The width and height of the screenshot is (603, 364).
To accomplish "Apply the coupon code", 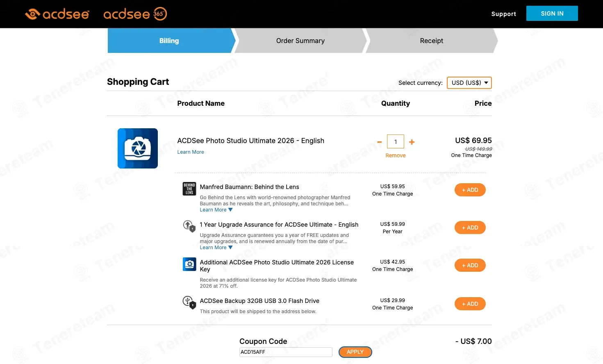I will click(x=355, y=352).
